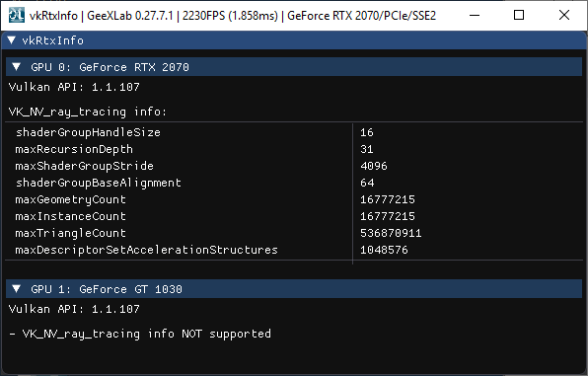This screenshot has height=376, width=588.
Task: Click the value 31 for maxRecursionDepth
Action: tap(367, 149)
